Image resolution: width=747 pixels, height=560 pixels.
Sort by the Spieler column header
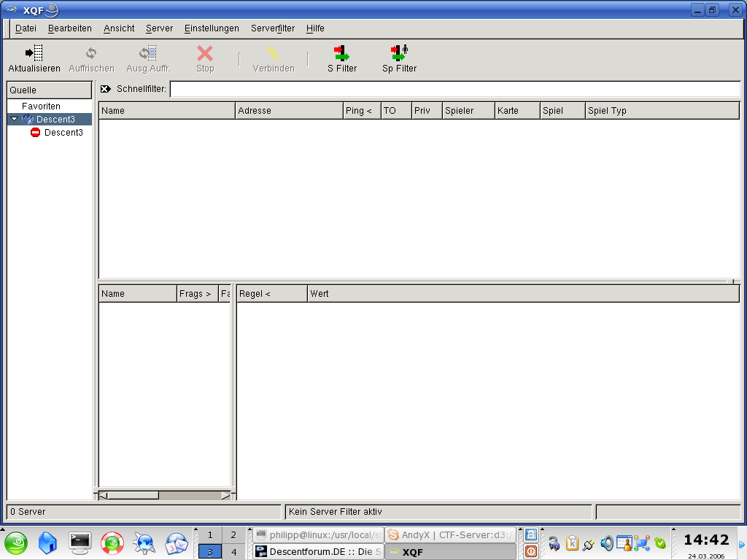(x=469, y=111)
